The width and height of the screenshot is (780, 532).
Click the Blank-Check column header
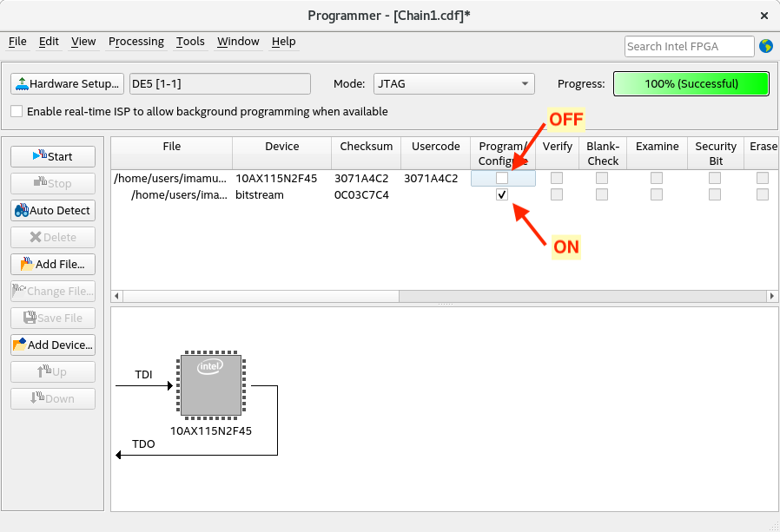point(603,153)
